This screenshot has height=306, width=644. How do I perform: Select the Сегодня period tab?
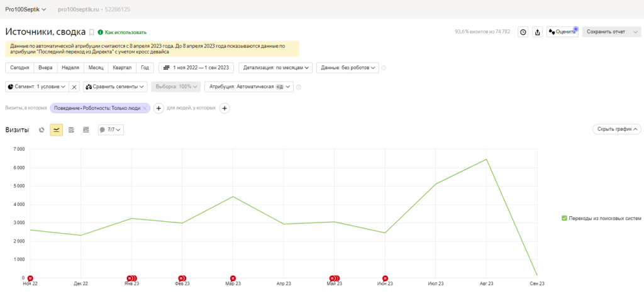(x=19, y=68)
